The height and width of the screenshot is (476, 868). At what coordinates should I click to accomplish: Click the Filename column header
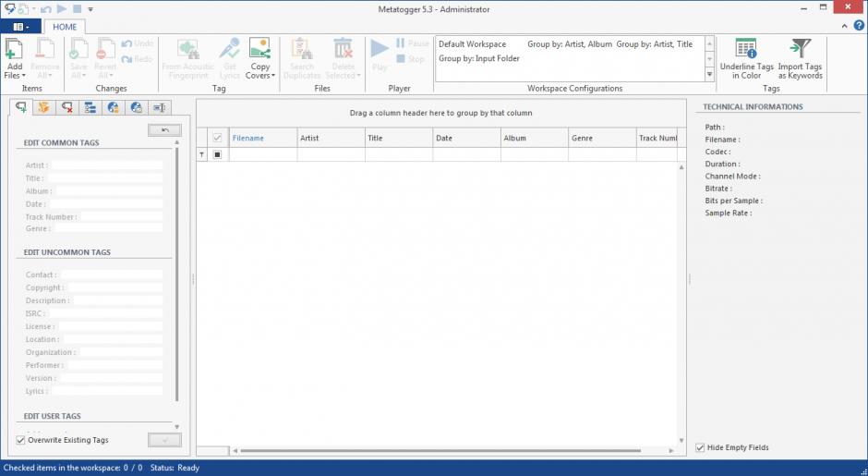(263, 138)
